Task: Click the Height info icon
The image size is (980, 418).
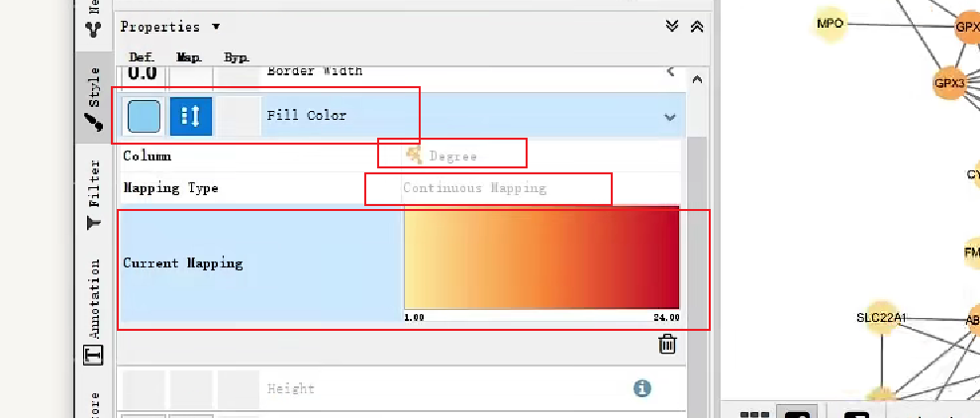Action: tap(641, 388)
